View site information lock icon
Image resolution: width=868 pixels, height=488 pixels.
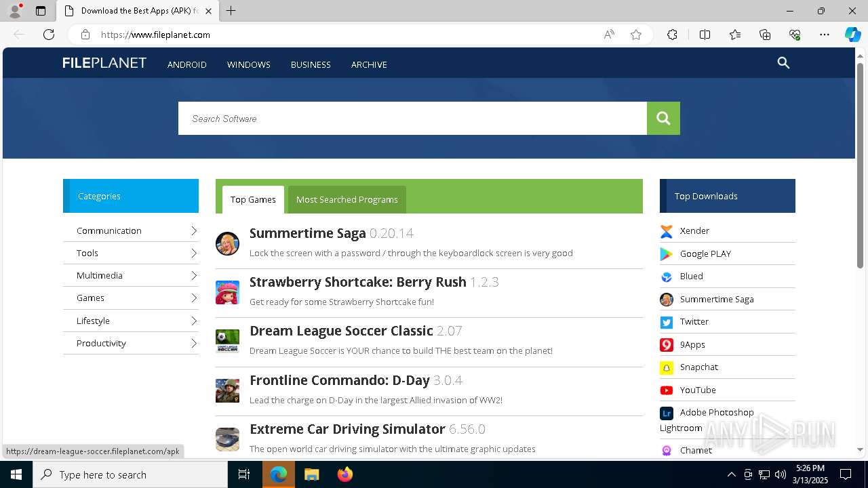point(85,35)
